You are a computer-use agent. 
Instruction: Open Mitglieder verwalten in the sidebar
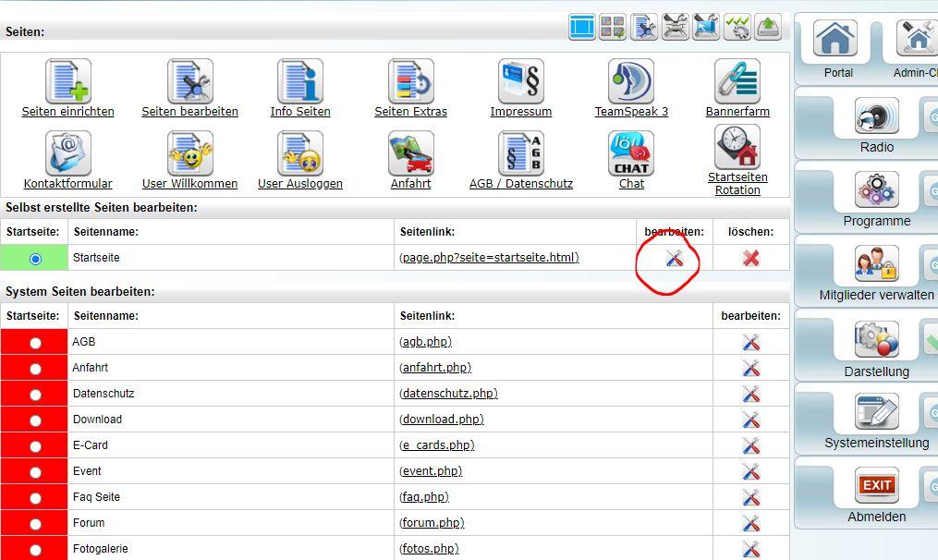pyautogui.click(x=876, y=267)
